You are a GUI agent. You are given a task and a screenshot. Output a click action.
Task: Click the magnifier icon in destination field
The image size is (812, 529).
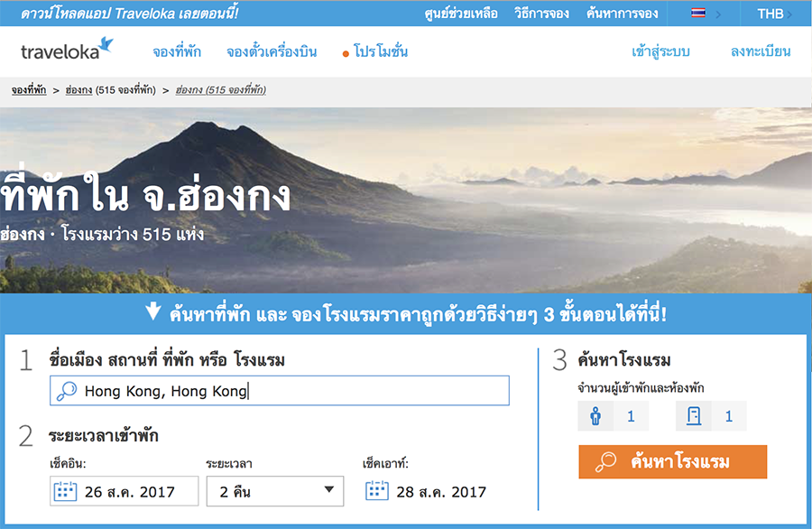[67, 391]
